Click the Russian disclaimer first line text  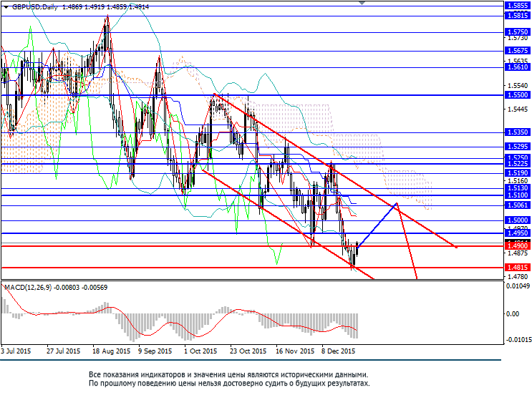[x=228, y=375]
